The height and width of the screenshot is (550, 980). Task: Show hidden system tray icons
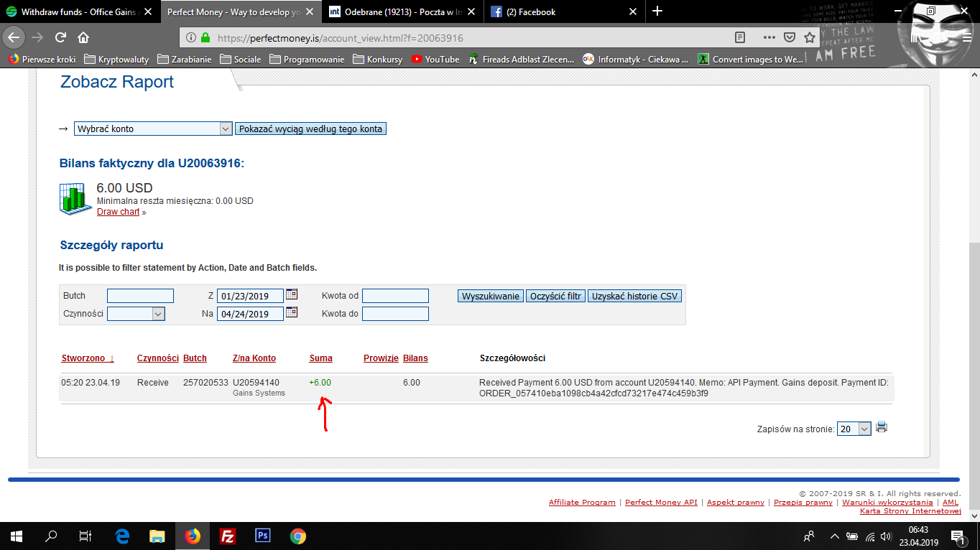pyautogui.click(x=834, y=536)
